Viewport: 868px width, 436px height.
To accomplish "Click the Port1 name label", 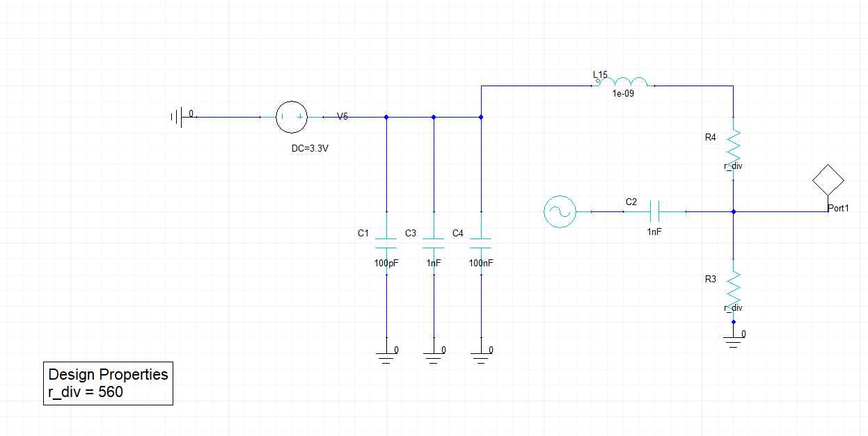I will [839, 208].
